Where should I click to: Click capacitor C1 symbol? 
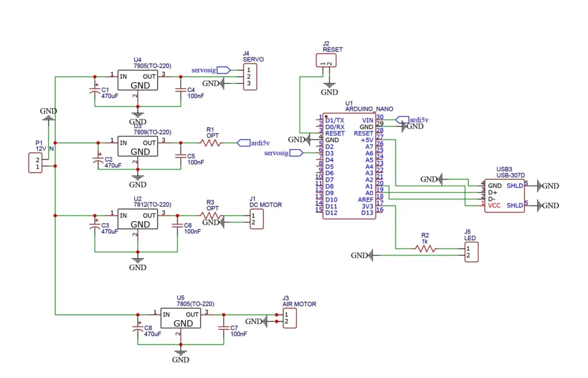95,90
